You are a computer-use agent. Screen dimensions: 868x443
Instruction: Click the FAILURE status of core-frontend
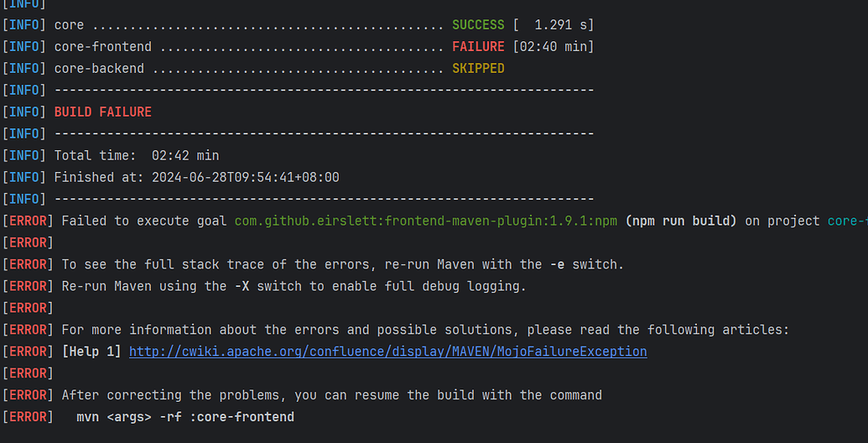point(478,47)
